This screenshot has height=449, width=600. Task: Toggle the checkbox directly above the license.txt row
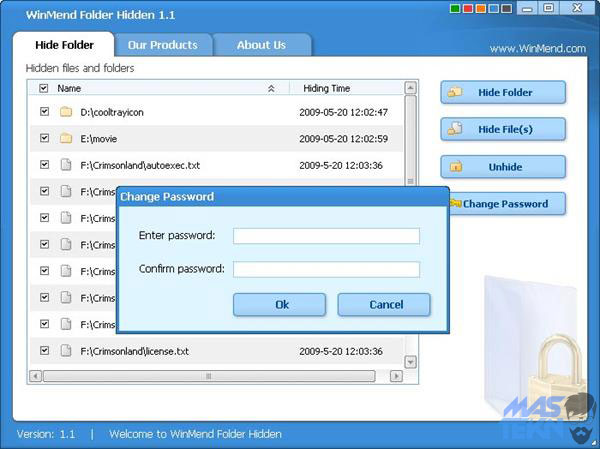[x=44, y=324]
